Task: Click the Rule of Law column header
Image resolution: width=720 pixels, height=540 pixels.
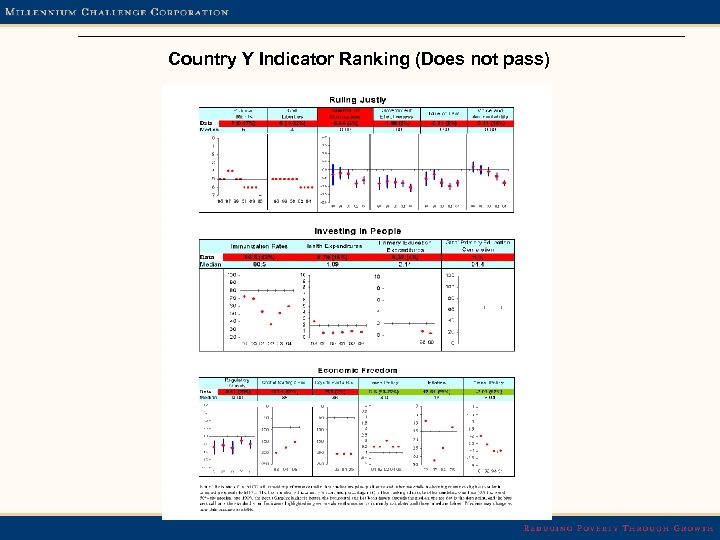Action: 444,114
